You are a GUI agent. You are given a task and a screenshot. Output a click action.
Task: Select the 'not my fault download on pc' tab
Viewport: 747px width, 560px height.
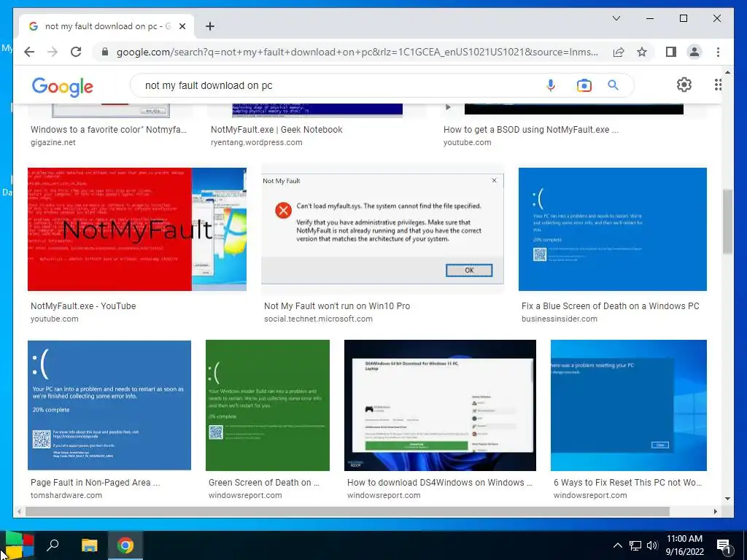click(x=107, y=26)
